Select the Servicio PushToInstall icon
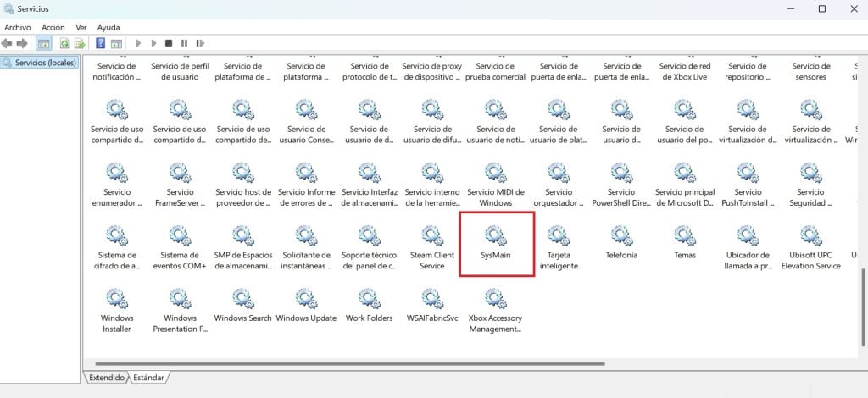Viewport: 868px width, 398px height. [748, 173]
